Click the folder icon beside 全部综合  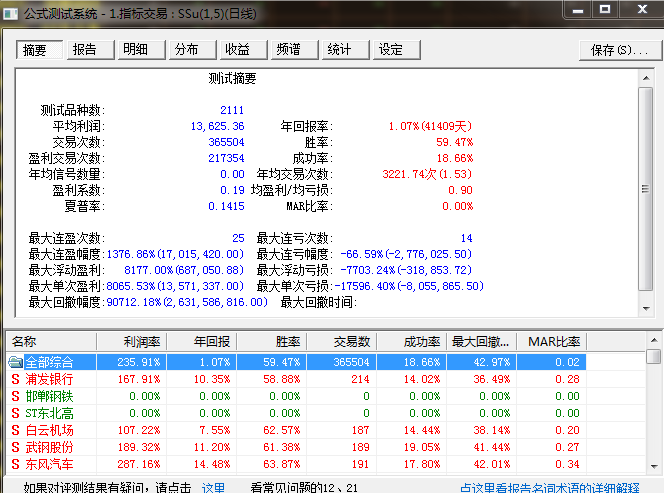pyautogui.click(x=15, y=362)
